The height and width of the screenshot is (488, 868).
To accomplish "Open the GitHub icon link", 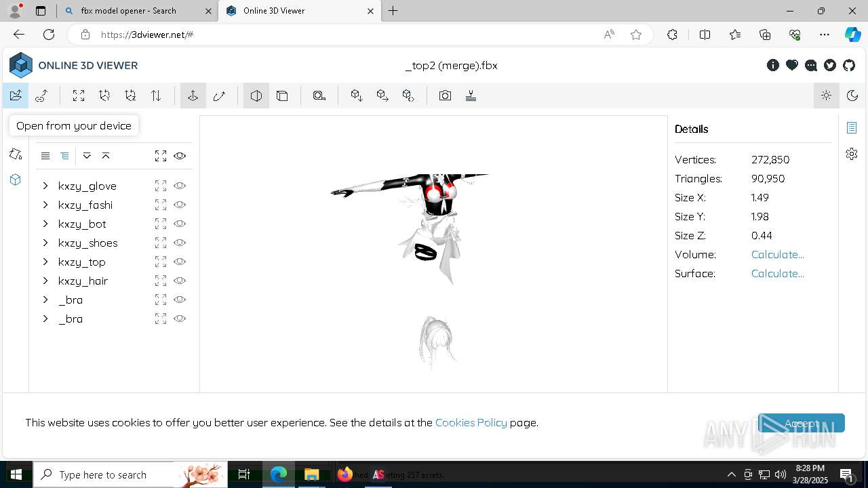I will (x=849, y=66).
